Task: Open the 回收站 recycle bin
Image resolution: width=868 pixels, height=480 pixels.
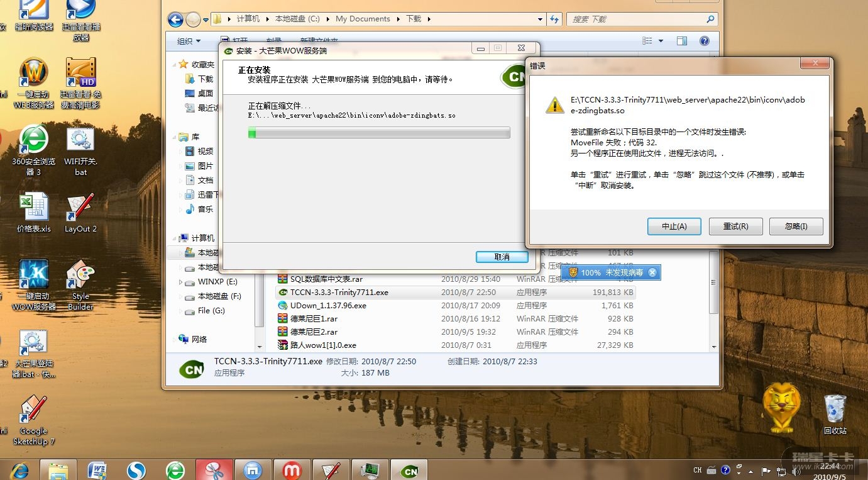Action: tap(835, 414)
